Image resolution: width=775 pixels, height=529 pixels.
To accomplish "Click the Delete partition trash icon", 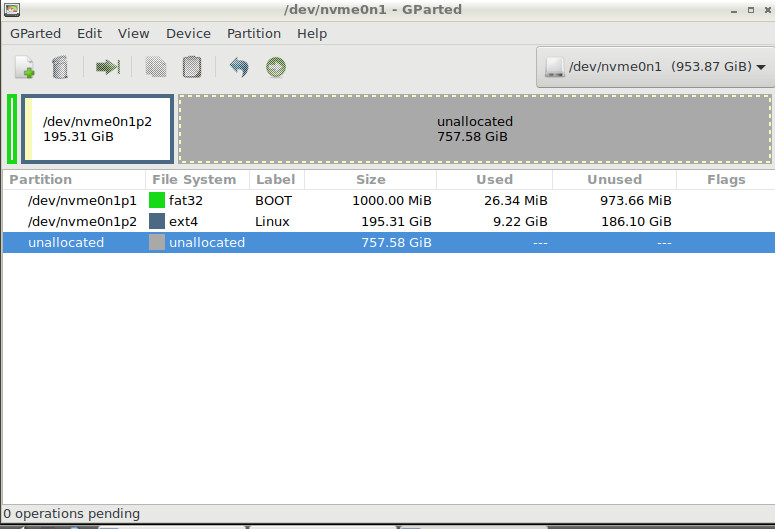I will 60,68.
